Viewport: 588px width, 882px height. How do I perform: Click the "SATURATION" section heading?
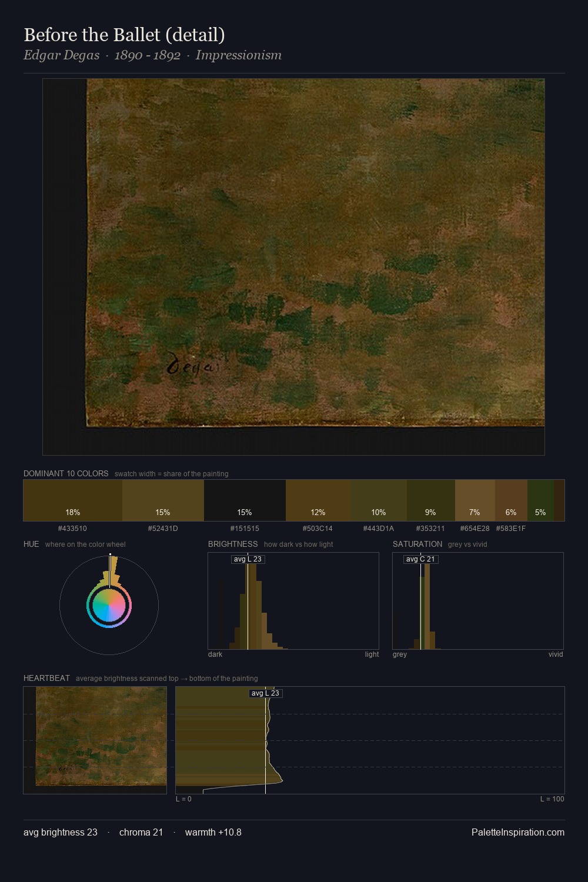[x=417, y=544]
